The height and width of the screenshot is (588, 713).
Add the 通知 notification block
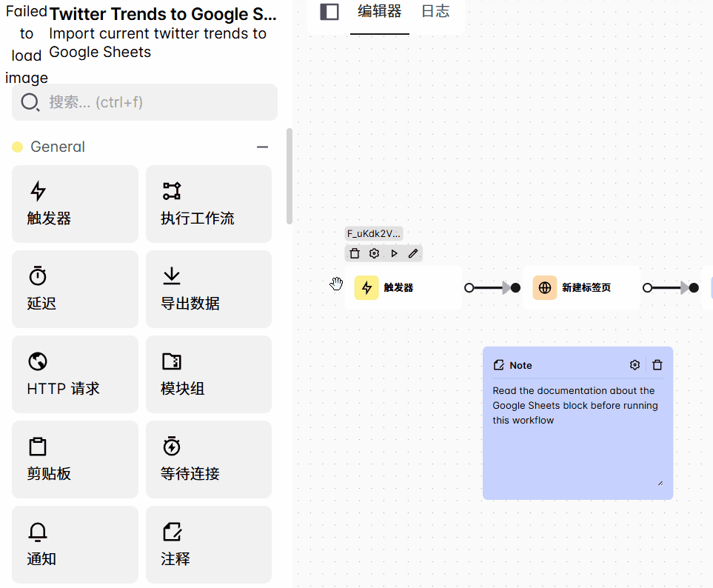(75, 544)
